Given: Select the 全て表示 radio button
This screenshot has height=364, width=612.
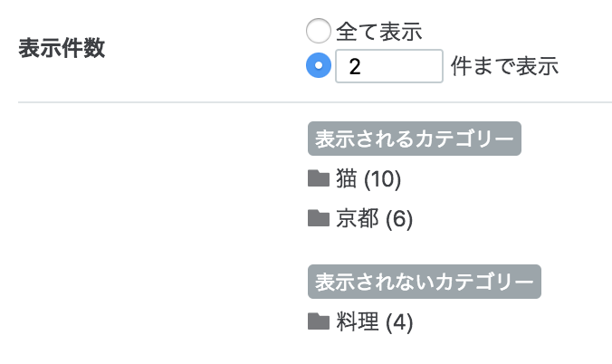Looking at the screenshot, I should [319, 31].
